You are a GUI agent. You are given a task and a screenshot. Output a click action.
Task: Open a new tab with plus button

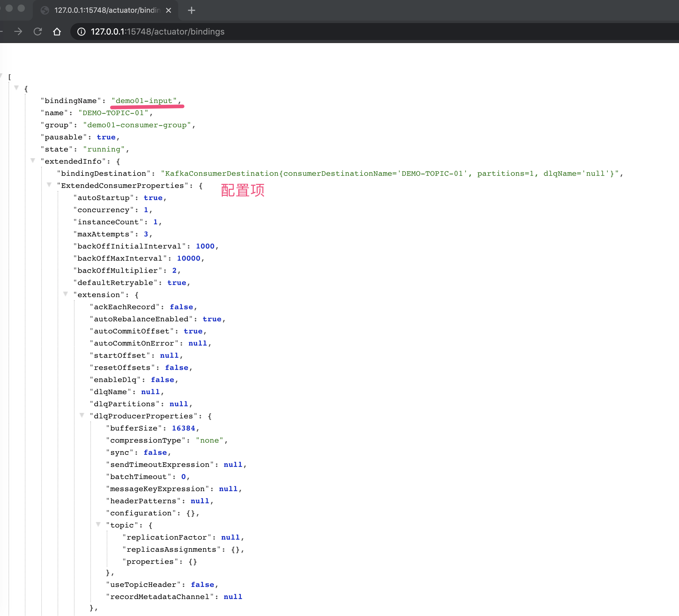tap(191, 10)
